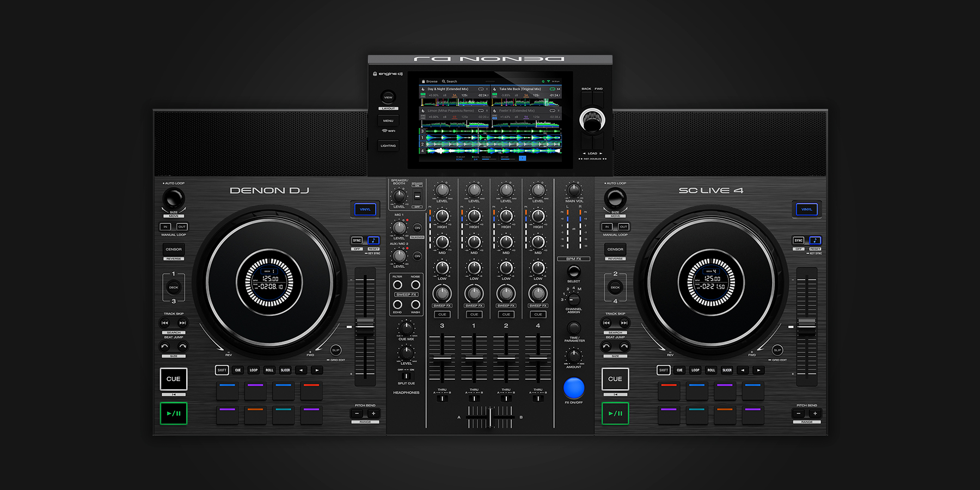Viewport: 980px width, 490px height.
Task: Start playback with left deck play/pause
Action: (x=174, y=413)
